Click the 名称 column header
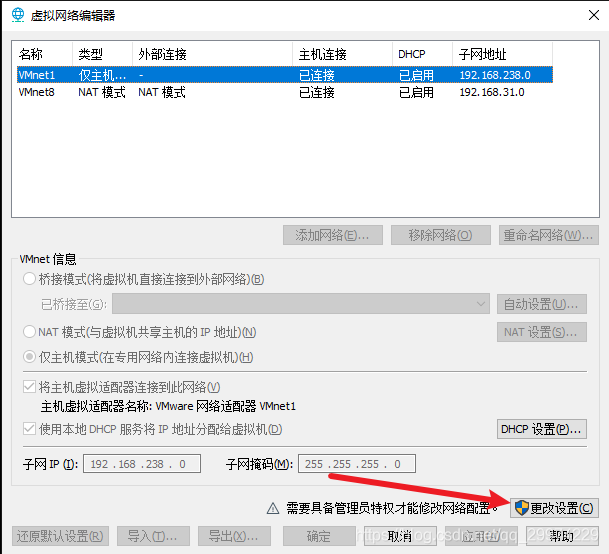Screen dimensions: 609x554 pyautogui.click(x=43, y=54)
